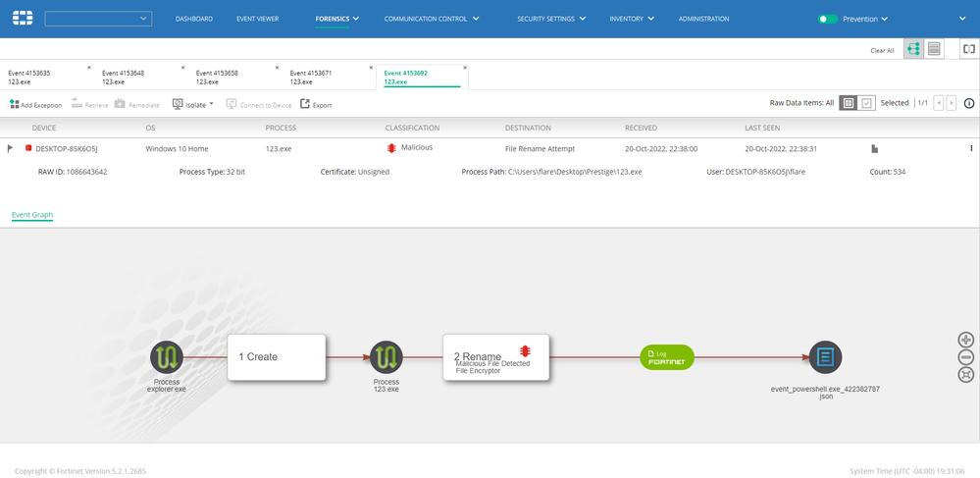
Task: Go to next raw data item arrow
Action: point(952,103)
